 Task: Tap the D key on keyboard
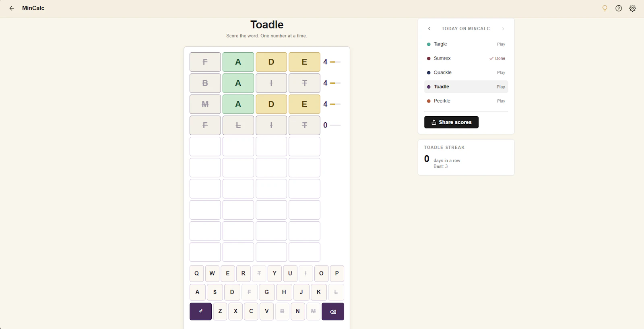pos(232,292)
